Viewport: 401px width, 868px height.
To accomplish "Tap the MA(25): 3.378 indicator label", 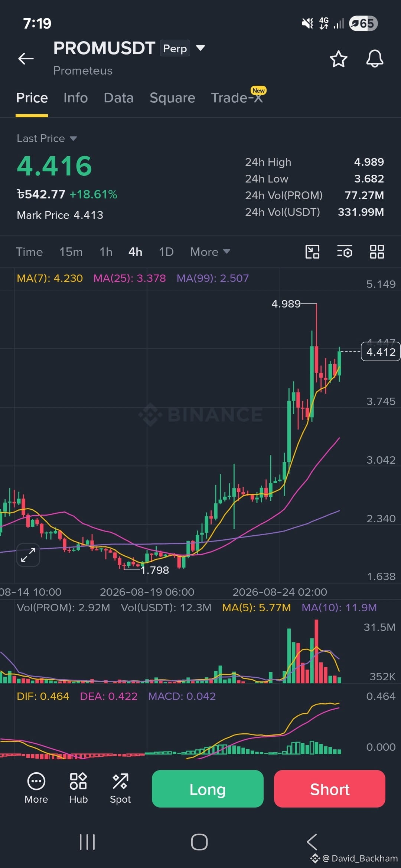I will 130,278.
